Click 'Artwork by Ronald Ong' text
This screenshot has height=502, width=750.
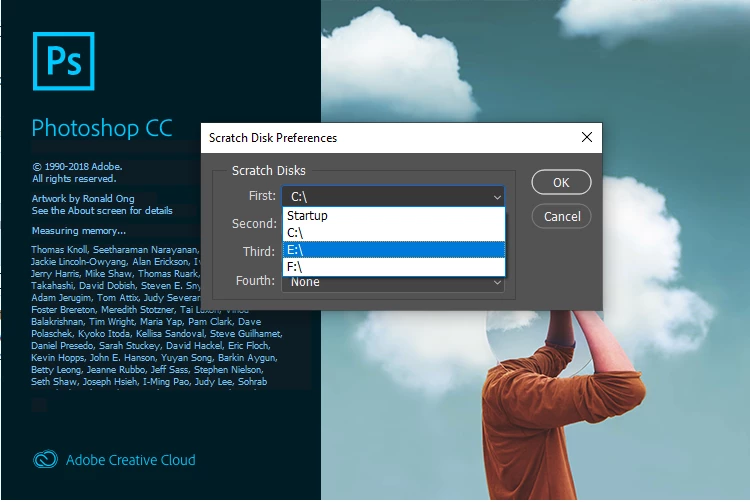coord(83,198)
